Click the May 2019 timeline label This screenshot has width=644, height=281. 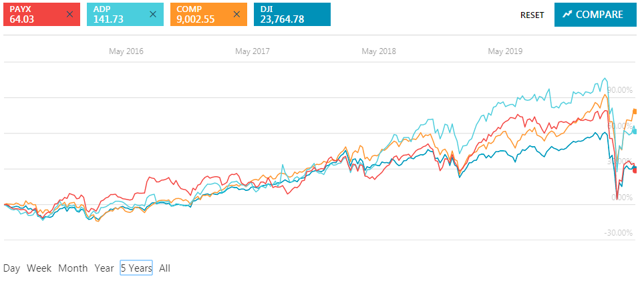click(505, 51)
